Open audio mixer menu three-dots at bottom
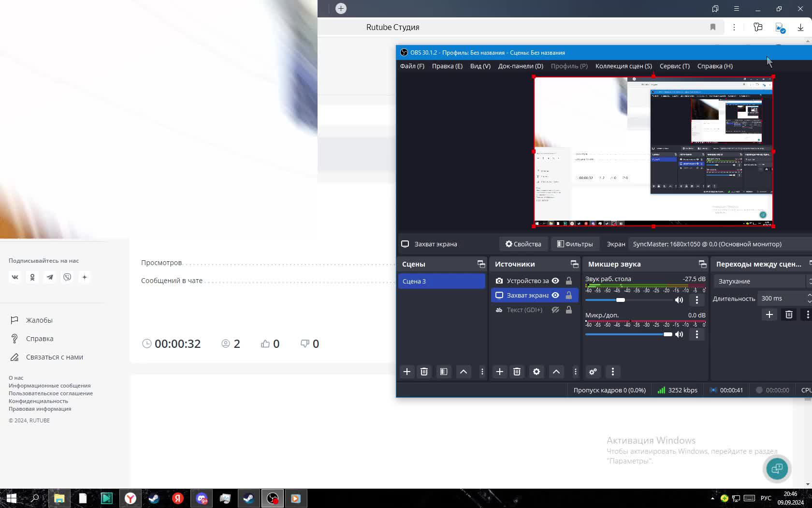This screenshot has height=508, width=812. (613, 372)
